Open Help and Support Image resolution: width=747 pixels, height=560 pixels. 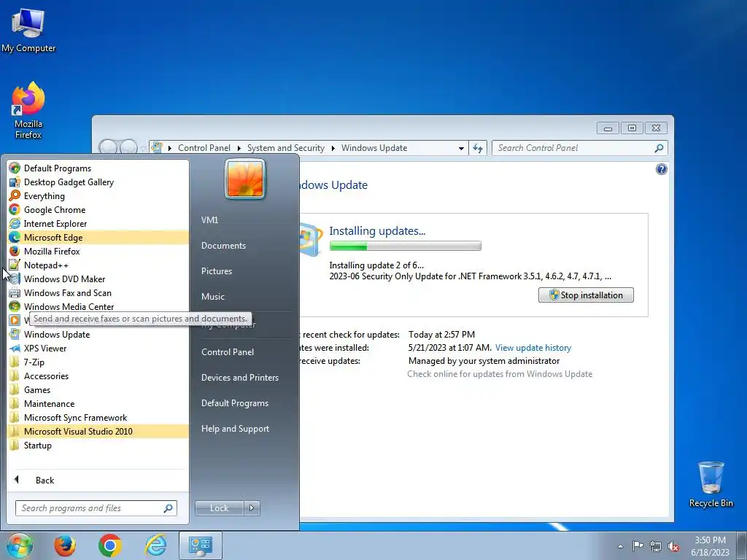[x=235, y=429]
